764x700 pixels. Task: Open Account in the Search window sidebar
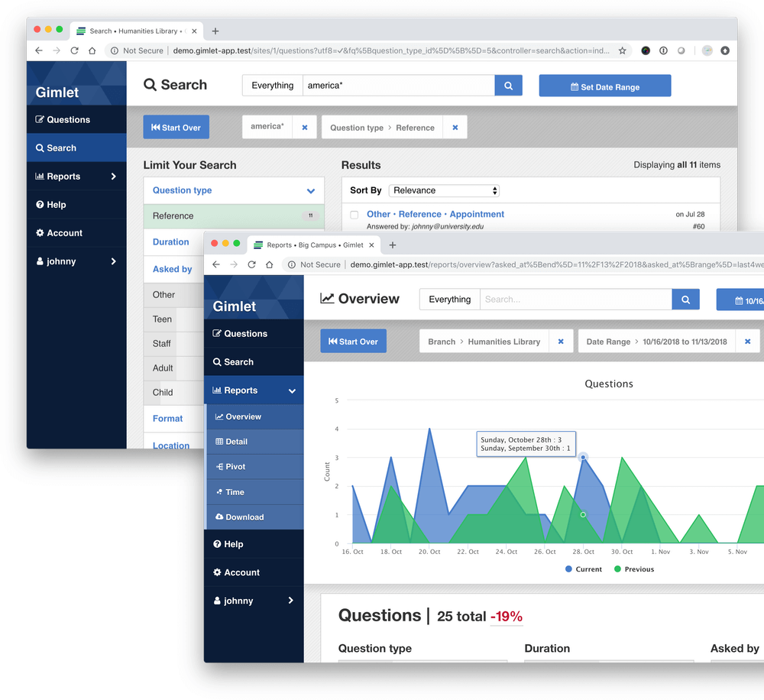[x=76, y=233]
